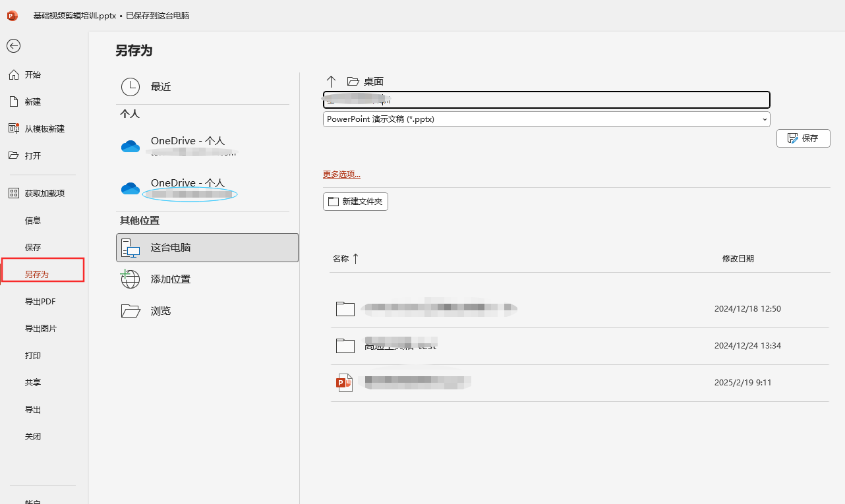The height and width of the screenshot is (504, 845).
Task: Click the 添加位置 globe icon
Action: [x=131, y=279]
